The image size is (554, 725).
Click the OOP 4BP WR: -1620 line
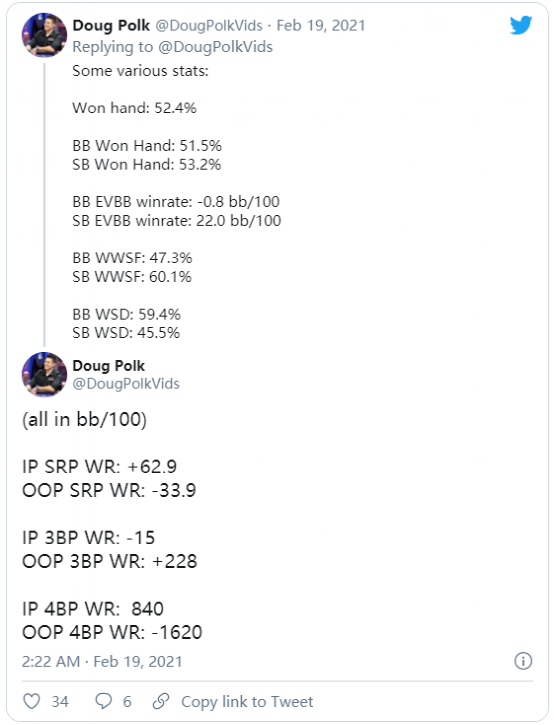click(x=112, y=632)
